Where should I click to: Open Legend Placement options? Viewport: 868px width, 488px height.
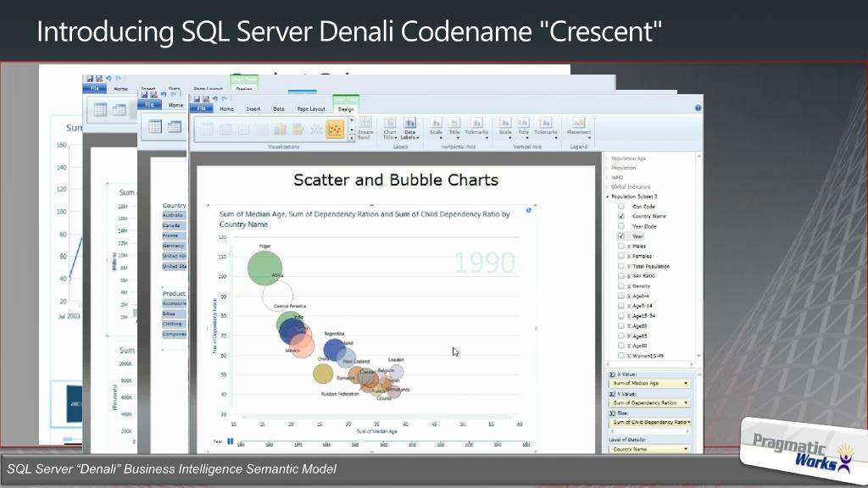[x=578, y=128]
